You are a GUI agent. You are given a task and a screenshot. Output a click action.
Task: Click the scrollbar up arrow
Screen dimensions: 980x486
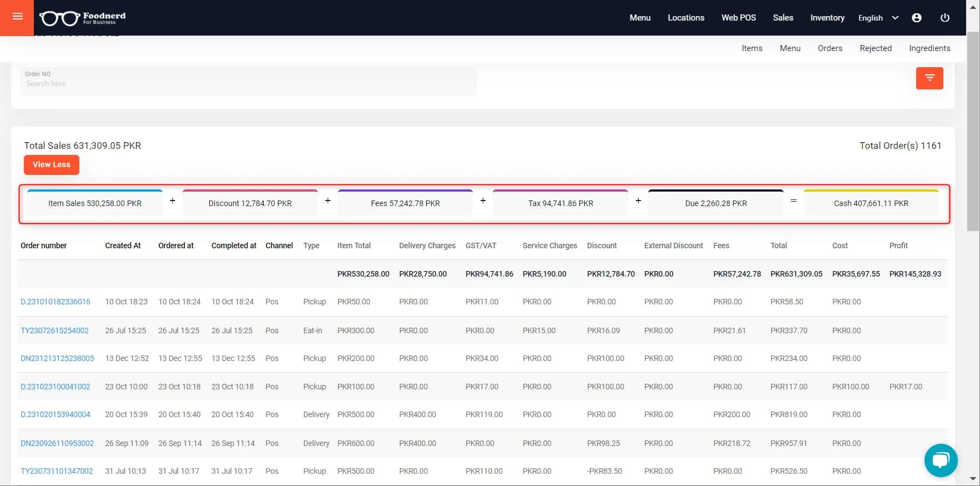coord(973,7)
